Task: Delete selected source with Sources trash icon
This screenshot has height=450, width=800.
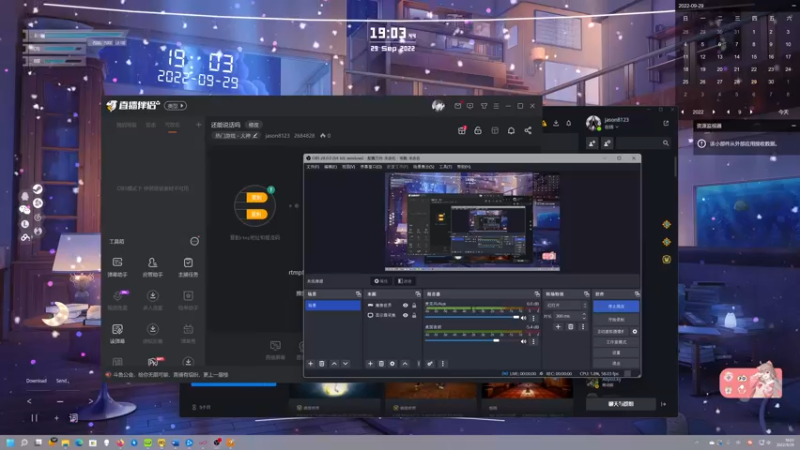Action: 381,364
